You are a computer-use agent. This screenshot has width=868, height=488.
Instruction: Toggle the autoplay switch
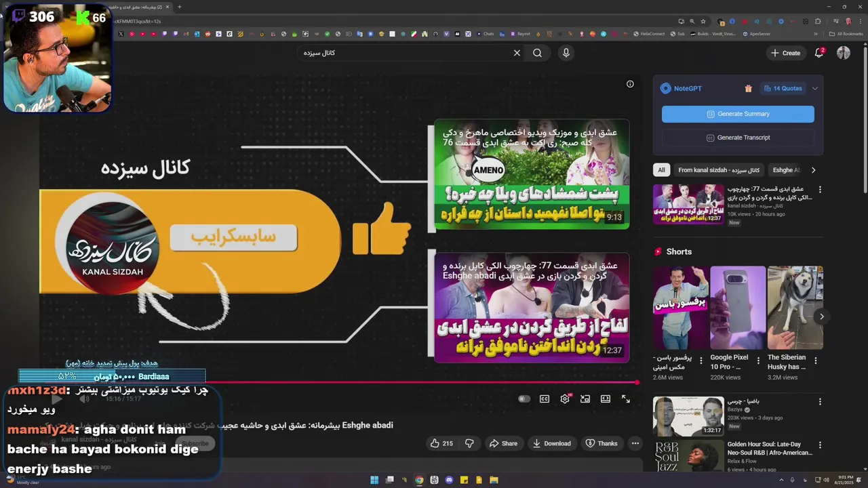pos(524,399)
